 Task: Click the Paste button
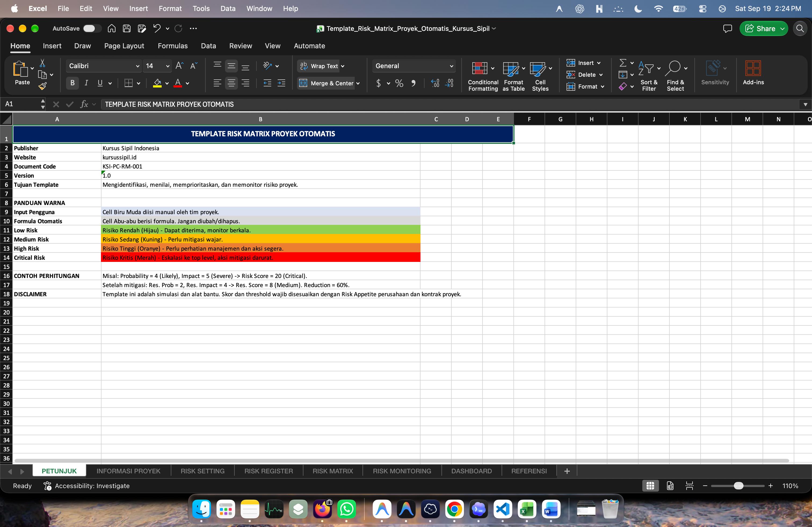tap(22, 73)
